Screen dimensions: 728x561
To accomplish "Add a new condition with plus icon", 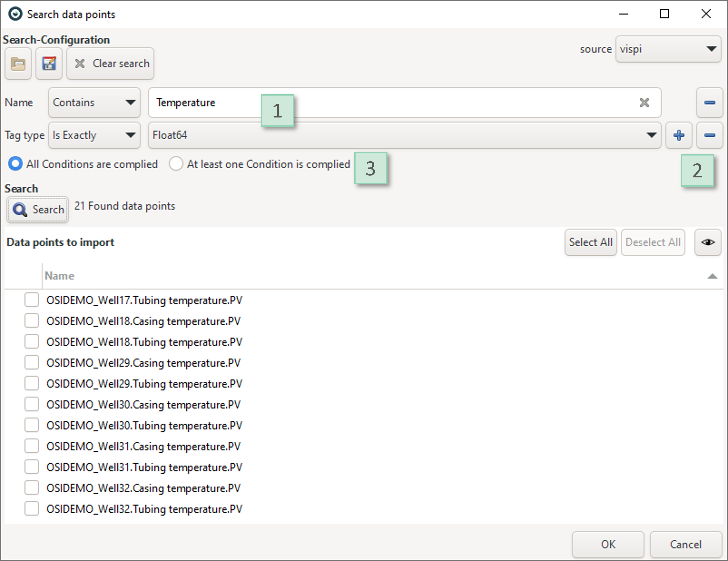I will tap(679, 135).
